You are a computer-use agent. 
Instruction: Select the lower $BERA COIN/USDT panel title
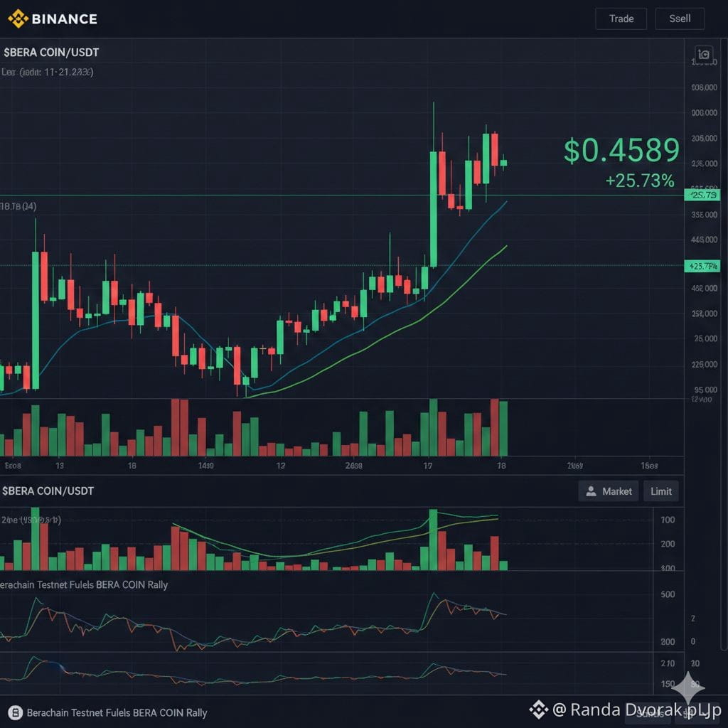pos(48,491)
